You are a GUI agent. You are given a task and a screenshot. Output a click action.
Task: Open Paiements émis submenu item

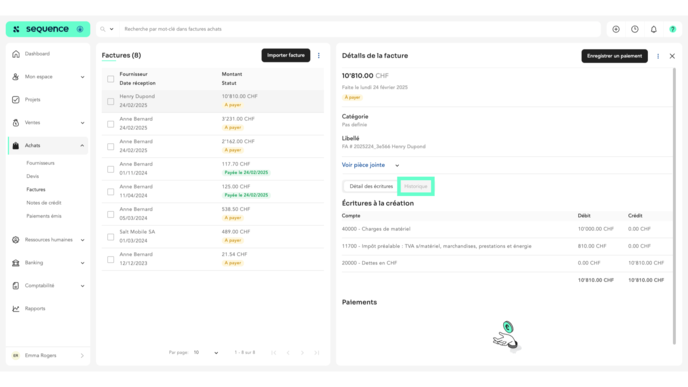[44, 216]
